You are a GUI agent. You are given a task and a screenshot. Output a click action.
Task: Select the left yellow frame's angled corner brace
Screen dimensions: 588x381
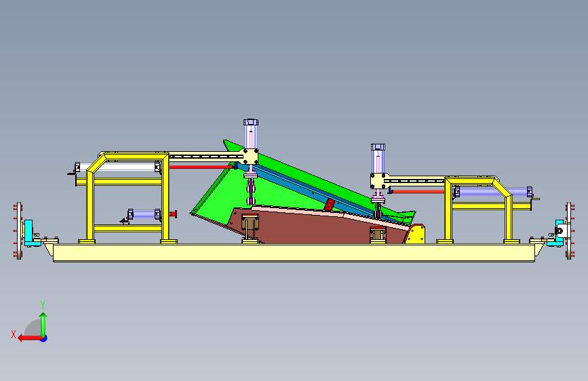[x=96, y=162]
